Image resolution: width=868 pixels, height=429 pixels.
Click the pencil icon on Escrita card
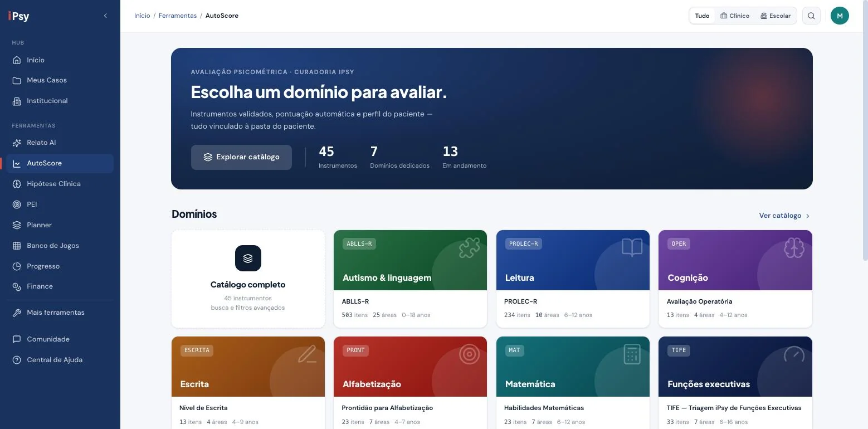307,354
